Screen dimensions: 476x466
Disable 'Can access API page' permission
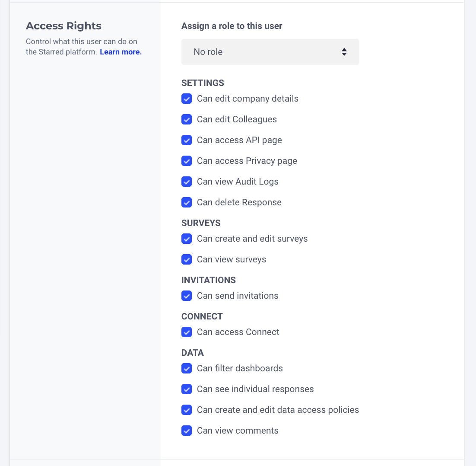click(187, 140)
